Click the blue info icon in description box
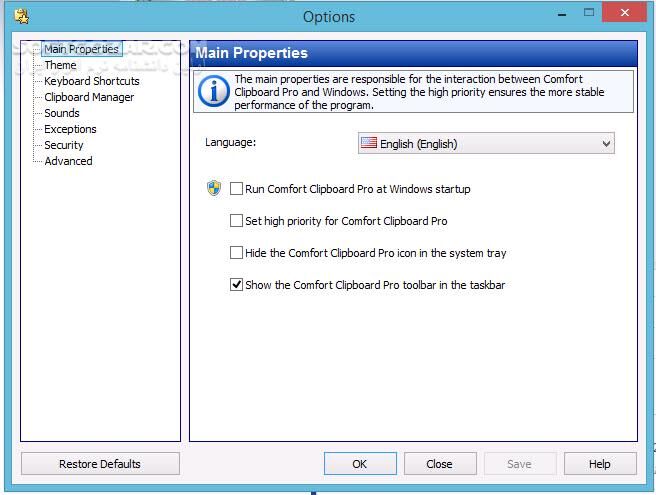The height and width of the screenshot is (495, 656). click(x=214, y=91)
